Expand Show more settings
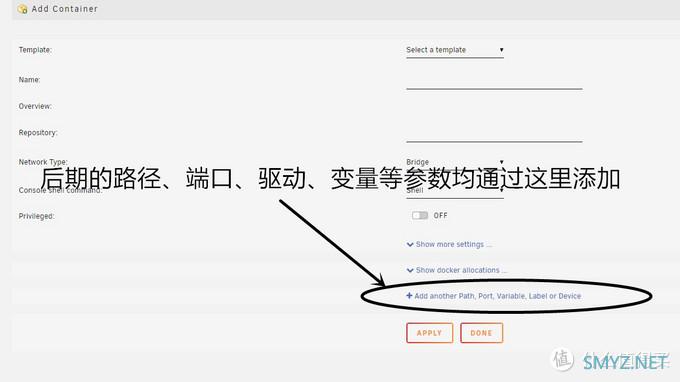This screenshot has height=382, width=680. pos(449,245)
